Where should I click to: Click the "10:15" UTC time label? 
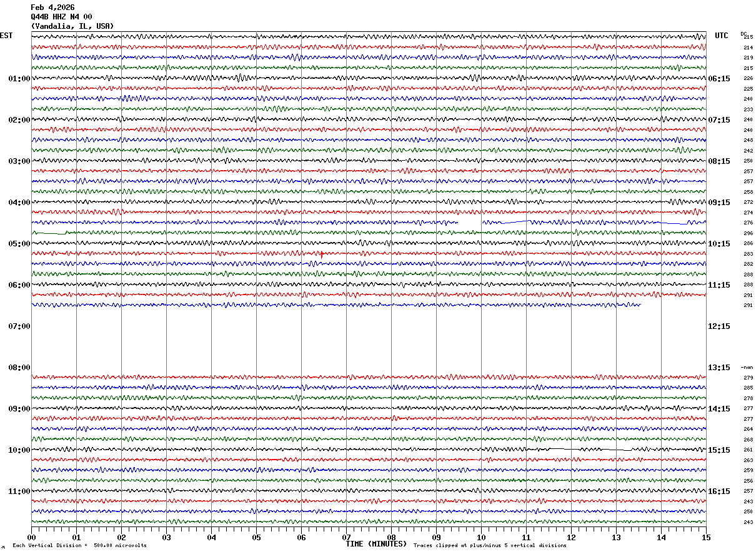pos(719,244)
